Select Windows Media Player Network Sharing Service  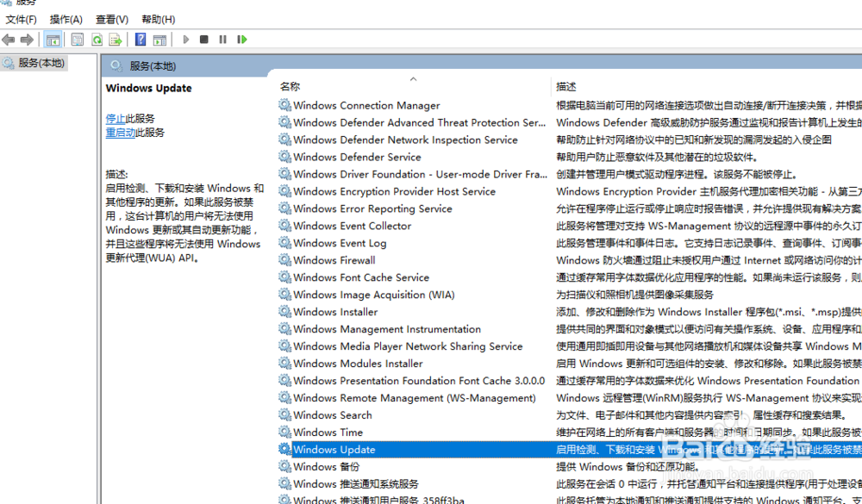pos(408,346)
